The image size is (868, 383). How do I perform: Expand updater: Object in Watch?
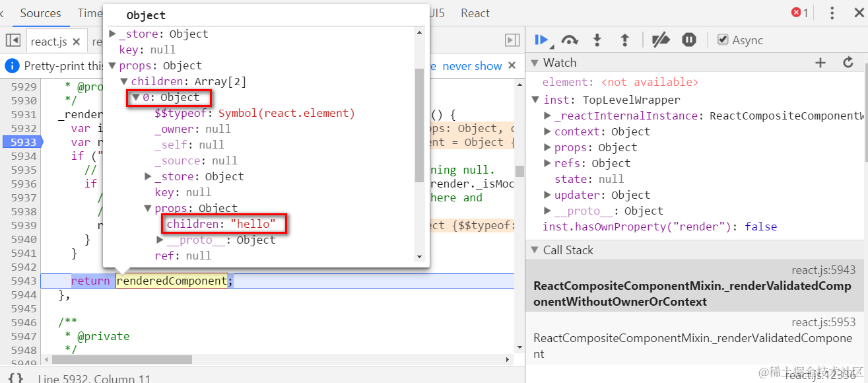(547, 195)
